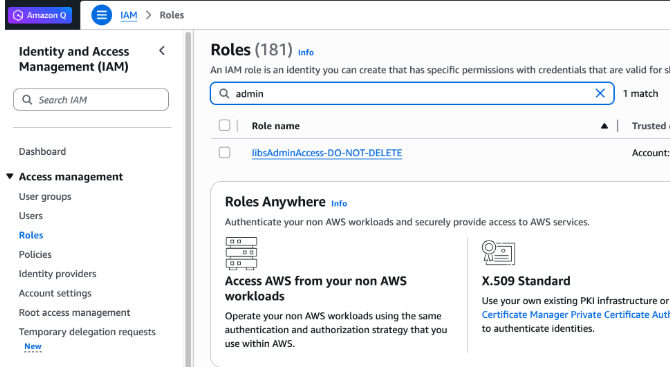Focus the Search IAM field
This screenshot has height=374, width=670.
(91, 100)
